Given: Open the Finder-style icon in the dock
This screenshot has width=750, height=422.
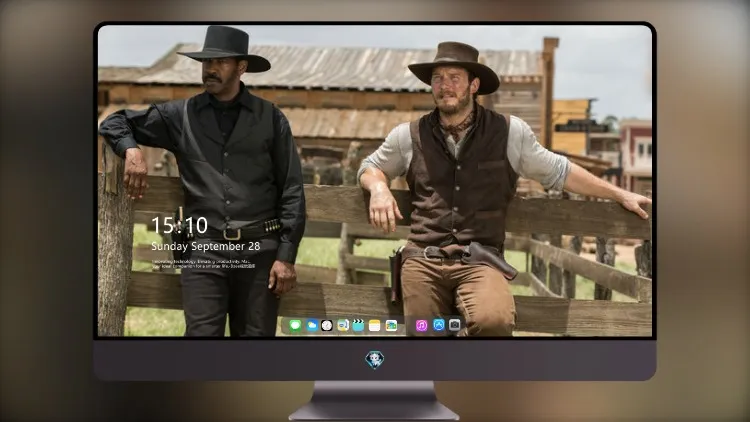Looking at the screenshot, I should pyautogui.click(x=342, y=326).
